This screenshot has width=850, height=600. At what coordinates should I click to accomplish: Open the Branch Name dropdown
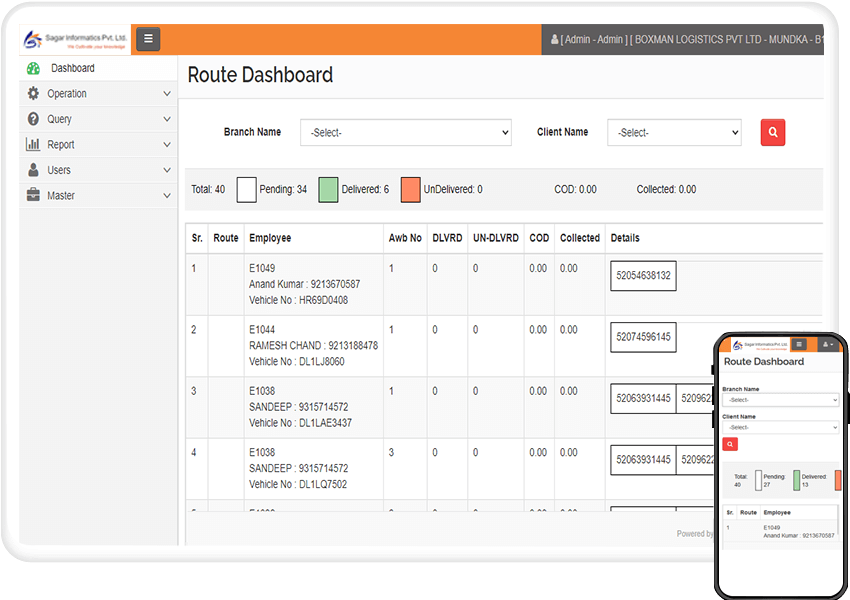(405, 132)
